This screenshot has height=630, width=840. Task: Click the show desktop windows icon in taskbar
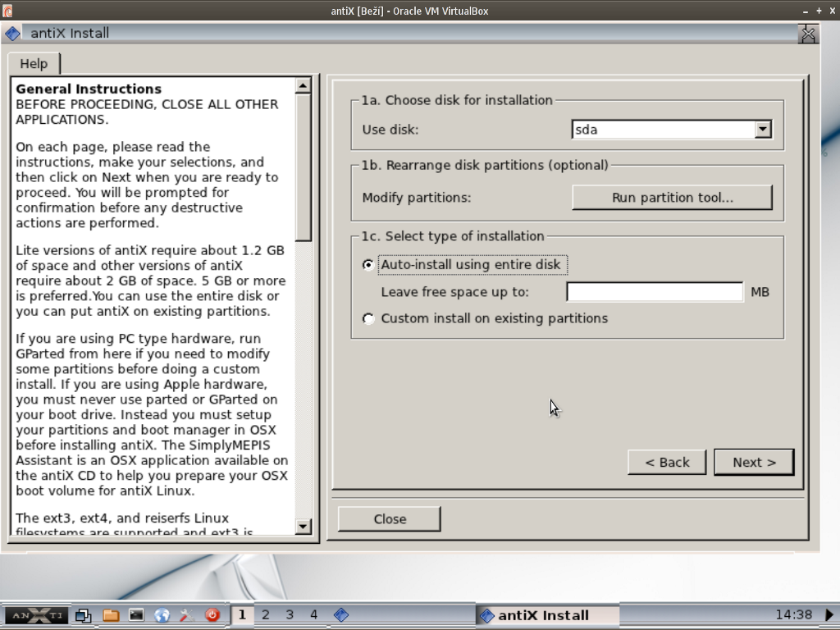83,615
